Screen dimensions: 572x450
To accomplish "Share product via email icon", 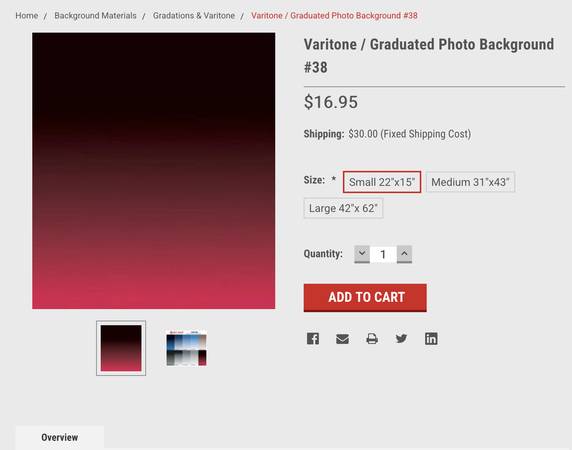I will (x=342, y=339).
